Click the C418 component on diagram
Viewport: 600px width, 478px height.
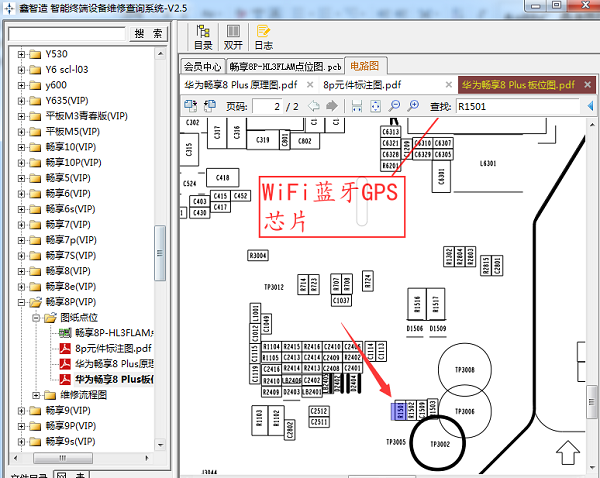[x=223, y=178]
